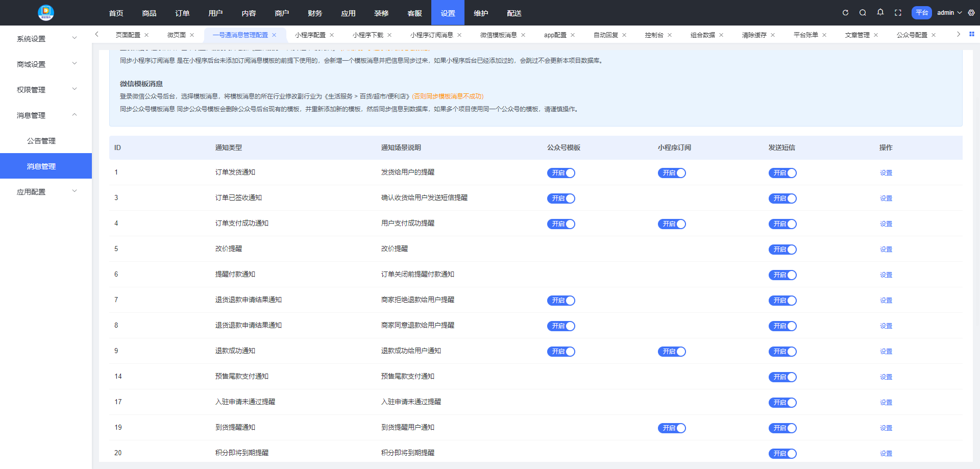This screenshot has width=980, height=469.
Task: Click the 通知场景说明 column header
Action: (401, 147)
